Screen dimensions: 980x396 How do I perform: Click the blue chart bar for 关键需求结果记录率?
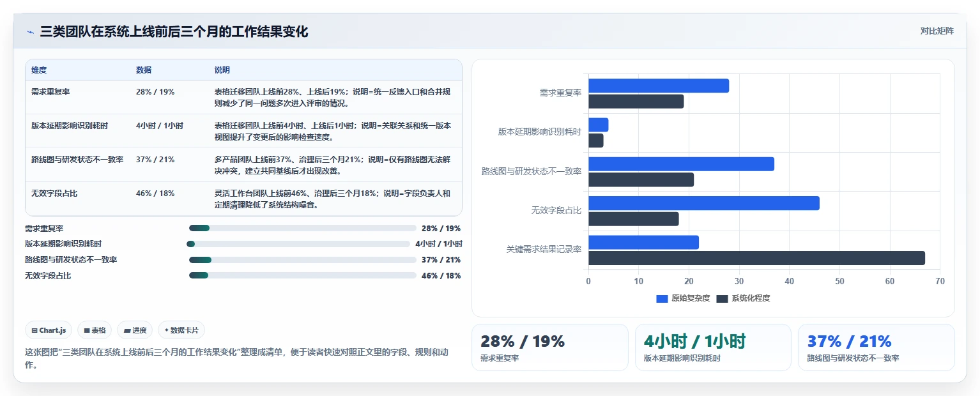point(643,242)
